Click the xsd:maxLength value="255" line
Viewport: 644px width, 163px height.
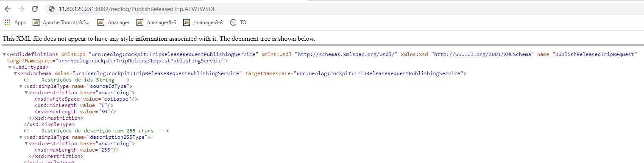77,150
